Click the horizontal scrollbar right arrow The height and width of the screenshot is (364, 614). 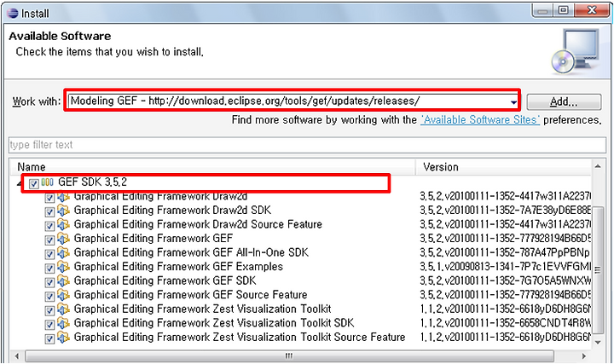click(x=584, y=356)
